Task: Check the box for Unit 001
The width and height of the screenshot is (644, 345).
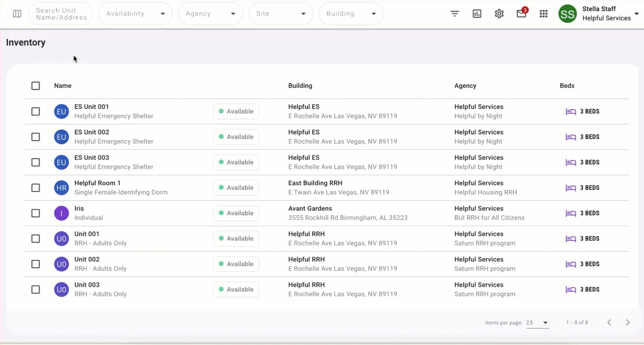Action: (x=36, y=239)
